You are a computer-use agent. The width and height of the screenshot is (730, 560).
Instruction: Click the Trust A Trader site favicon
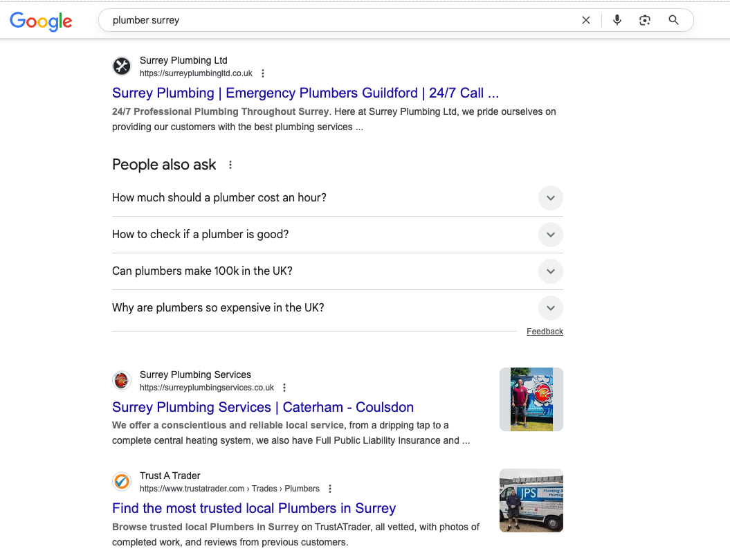tap(122, 481)
